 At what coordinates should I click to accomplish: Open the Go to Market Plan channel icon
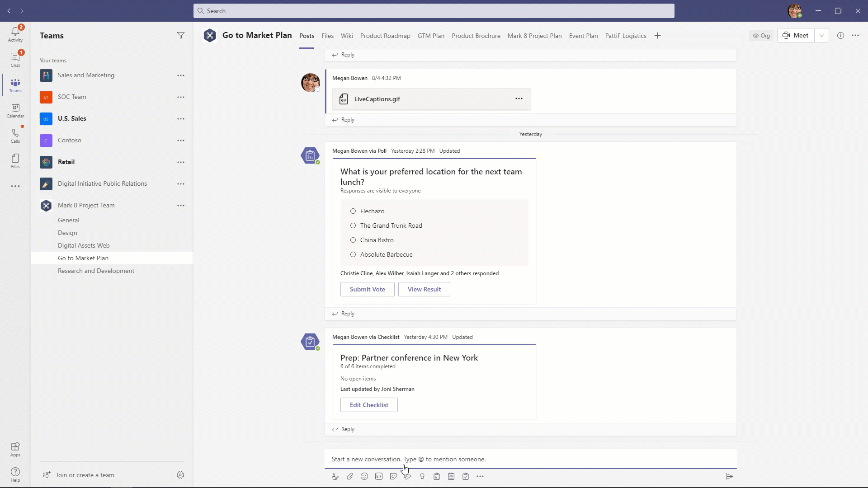[210, 35]
